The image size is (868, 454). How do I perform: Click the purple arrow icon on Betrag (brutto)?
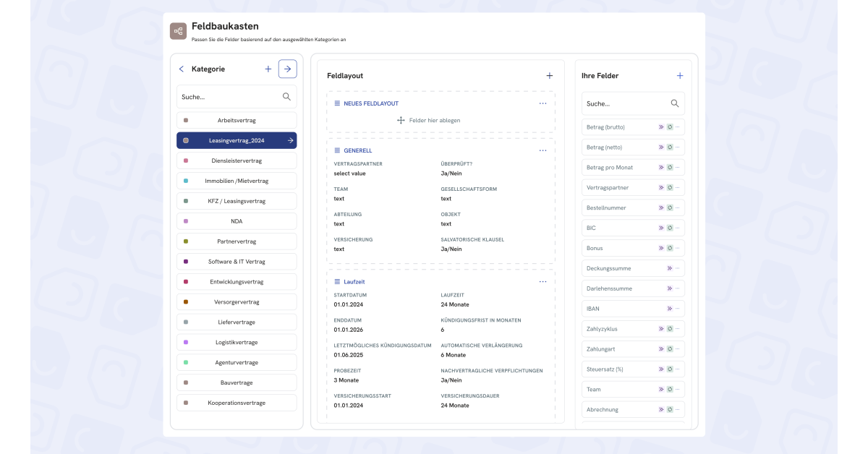[661, 127]
